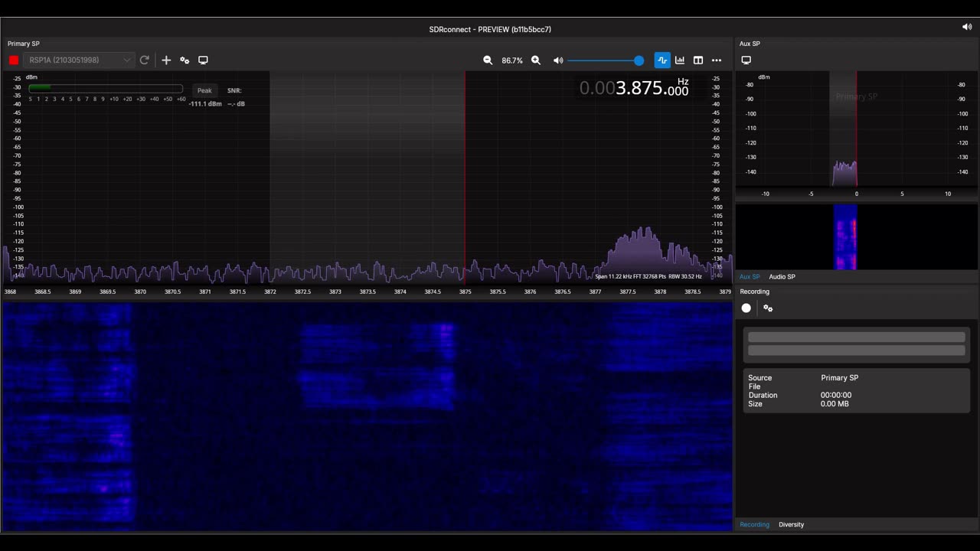Switch to the Diversity tab

tap(791, 525)
